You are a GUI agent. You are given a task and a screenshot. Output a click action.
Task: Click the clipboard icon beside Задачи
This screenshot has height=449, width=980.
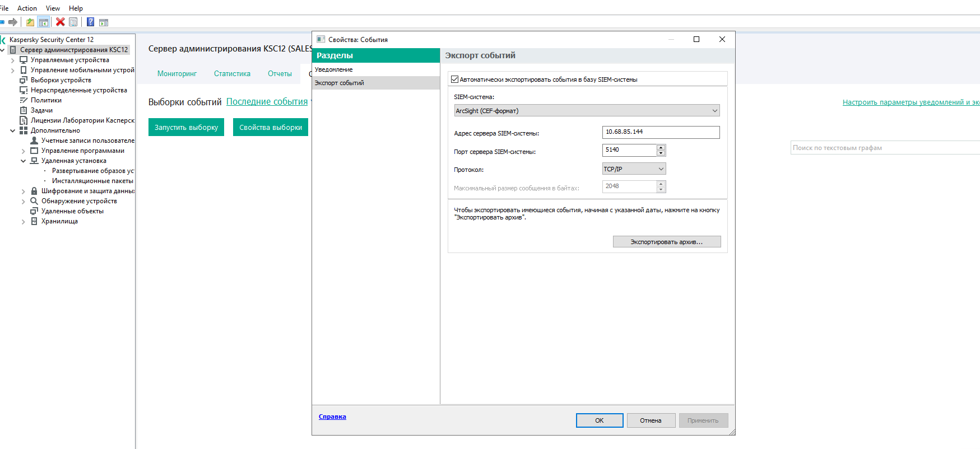click(24, 110)
